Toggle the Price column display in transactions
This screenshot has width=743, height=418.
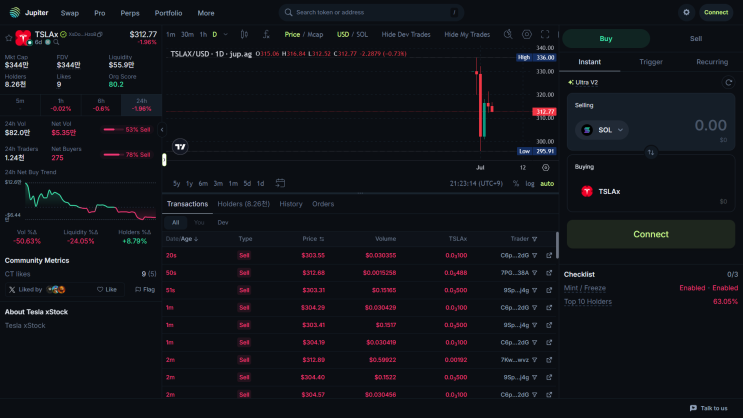click(322, 239)
